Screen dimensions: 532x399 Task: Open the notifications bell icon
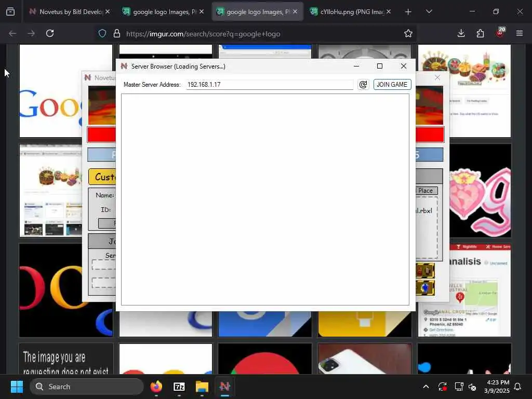(518, 387)
